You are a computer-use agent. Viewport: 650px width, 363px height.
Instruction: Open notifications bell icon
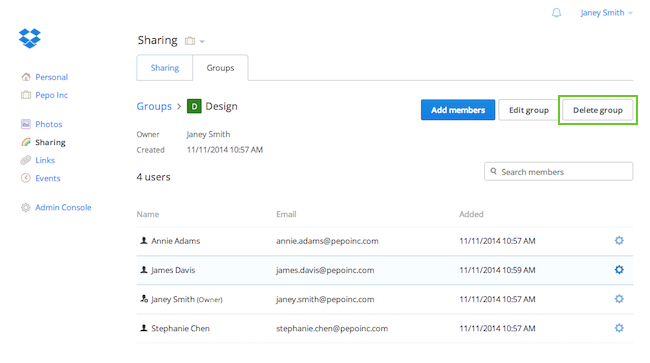[x=556, y=13]
